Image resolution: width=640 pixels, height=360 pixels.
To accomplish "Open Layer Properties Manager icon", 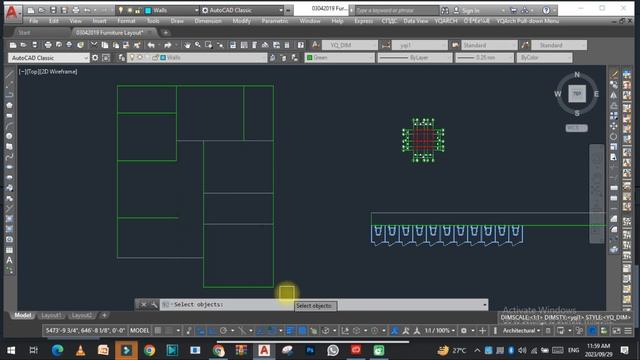I will 121,58.
